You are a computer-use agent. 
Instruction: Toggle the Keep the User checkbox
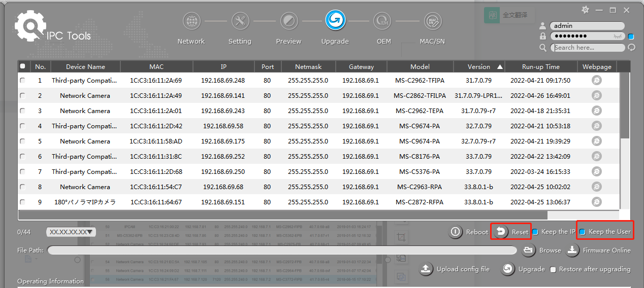pyautogui.click(x=583, y=232)
